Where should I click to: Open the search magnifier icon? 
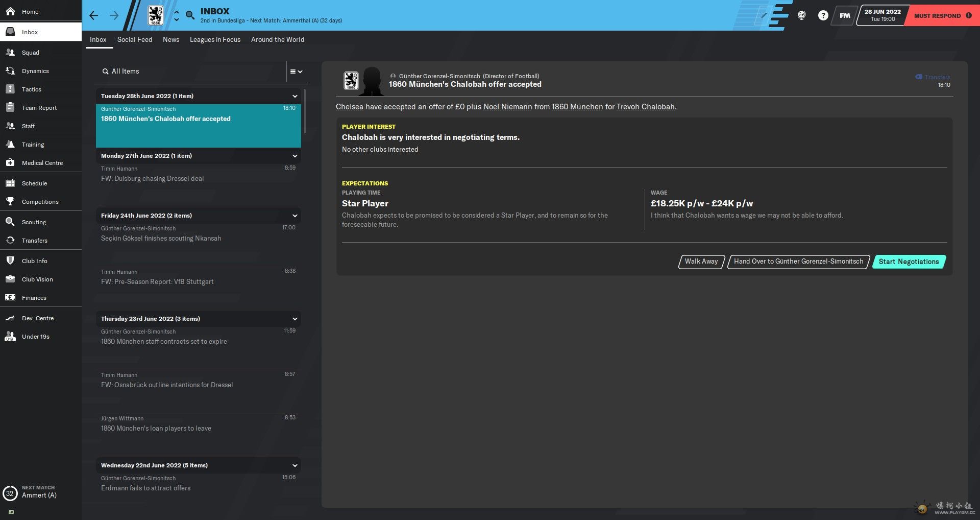pyautogui.click(x=190, y=15)
